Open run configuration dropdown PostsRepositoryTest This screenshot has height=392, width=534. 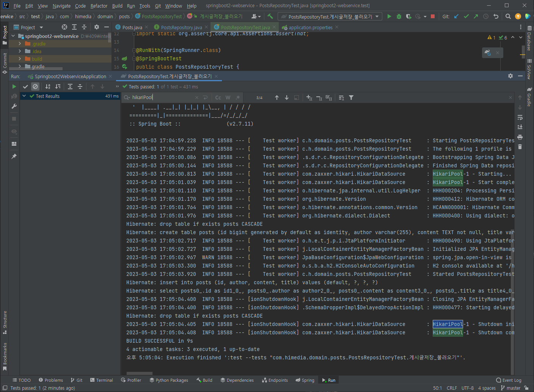(x=330, y=17)
